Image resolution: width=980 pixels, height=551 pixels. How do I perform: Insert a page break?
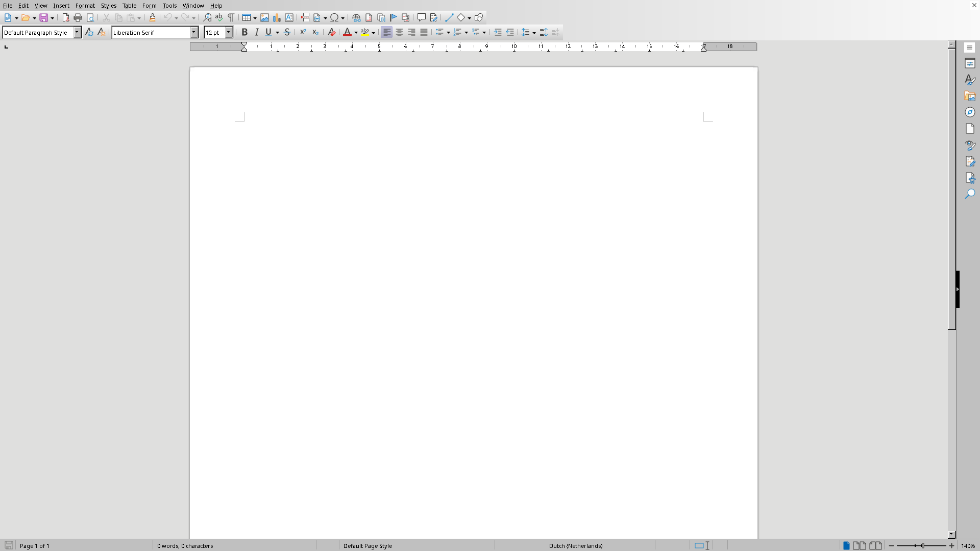pyautogui.click(x=305, y=18)
